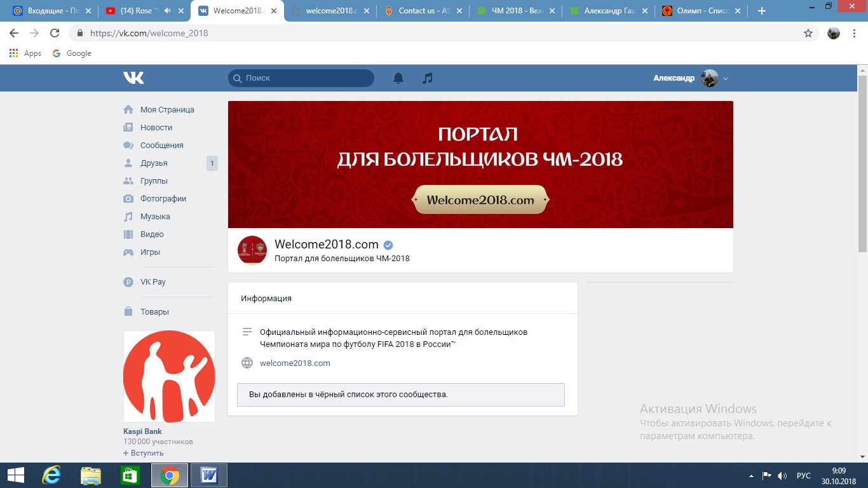Click the camera icon beside Фотографии

tap(128, 198)
